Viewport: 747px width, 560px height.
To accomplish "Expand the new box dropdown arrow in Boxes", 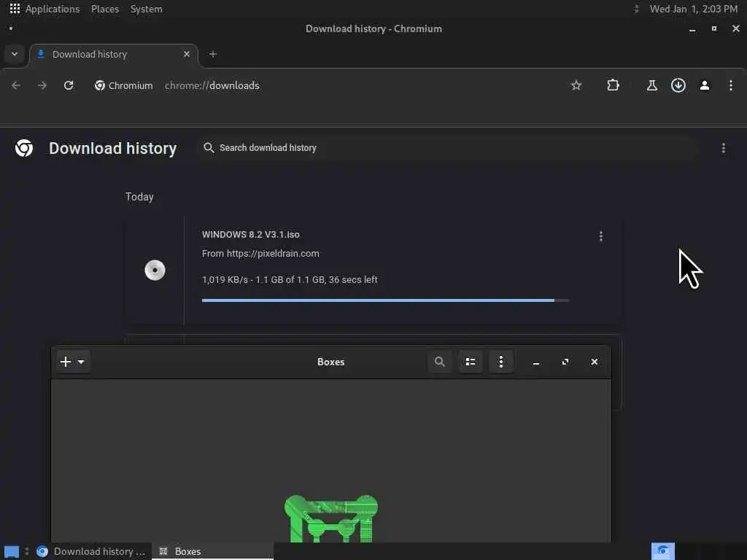I will pyautogui.click(x=81, y=362).
